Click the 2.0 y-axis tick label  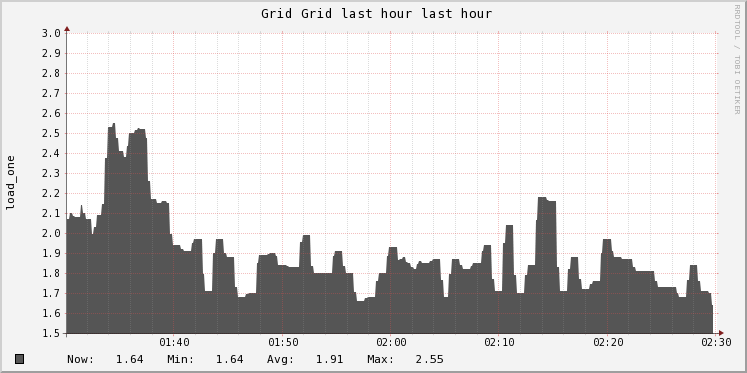pyautogui.click(x=52, y=233)
